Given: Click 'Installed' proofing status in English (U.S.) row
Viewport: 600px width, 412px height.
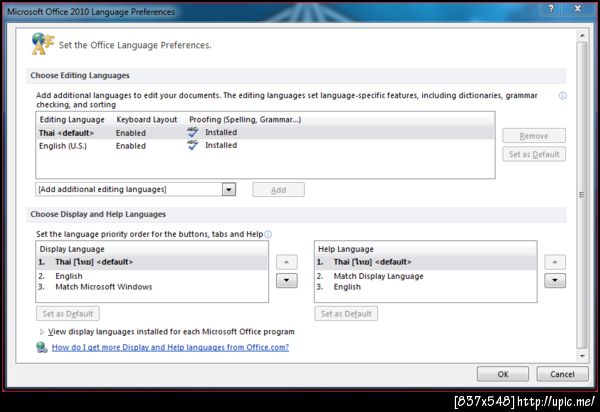Looking at the screenshot, I should point(221,145).
